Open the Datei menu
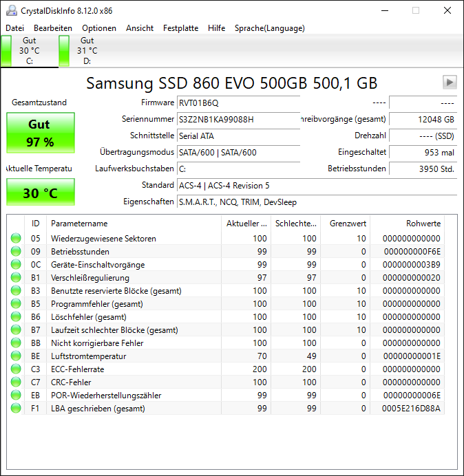 [14, 28]
